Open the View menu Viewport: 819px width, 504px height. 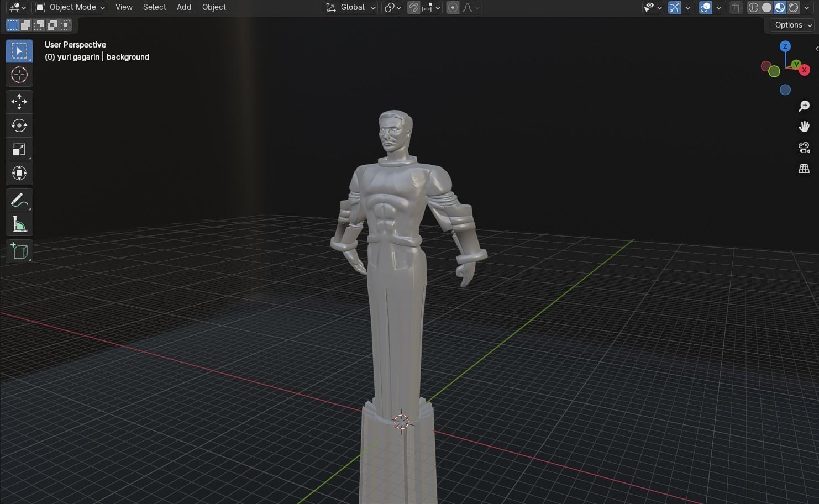[x=124, y=7]
